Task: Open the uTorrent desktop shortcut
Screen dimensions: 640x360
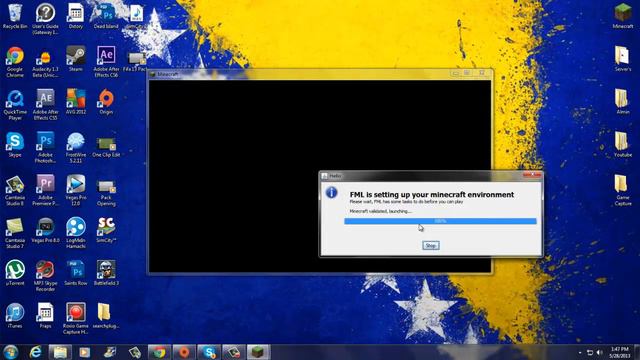Action: click(x=15, y=273)
